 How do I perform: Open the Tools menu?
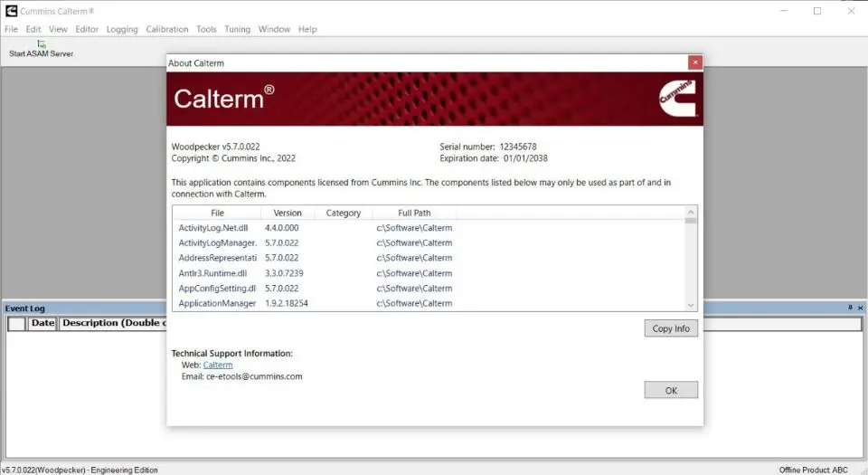coord(206,29)
